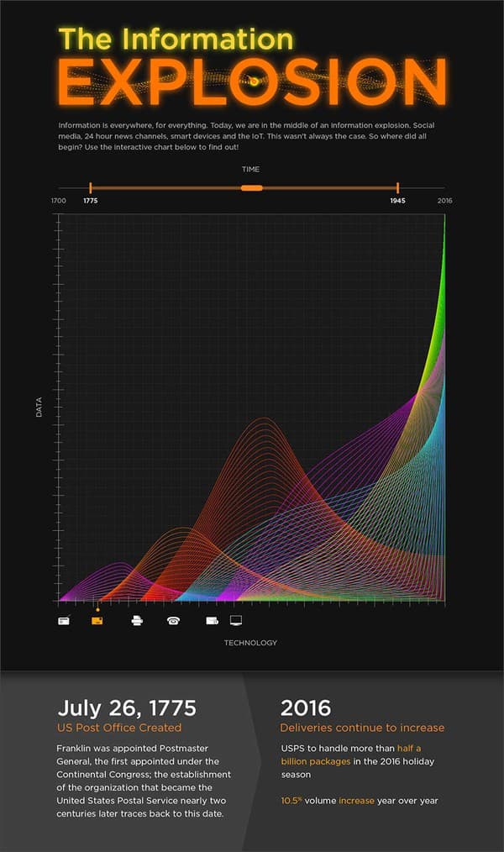Select the printer technology icon

(137, 621)
